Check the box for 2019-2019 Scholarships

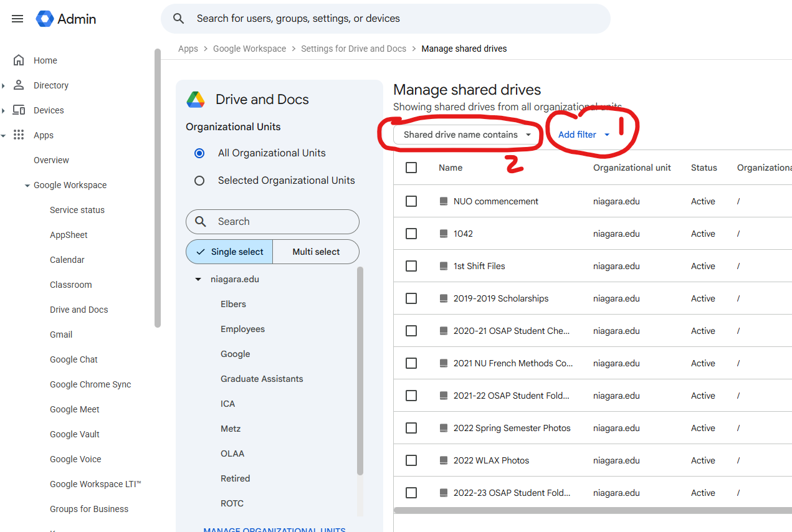[411, 298]
